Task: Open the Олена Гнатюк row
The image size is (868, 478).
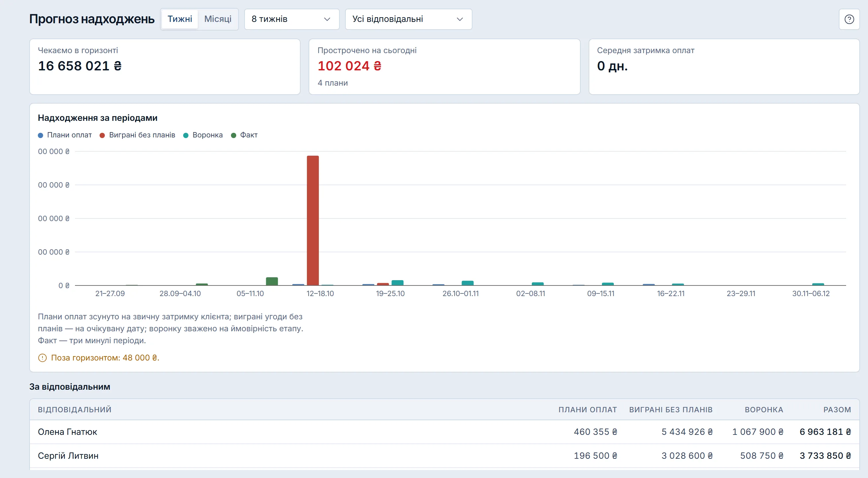Action: tap(444, 432)
